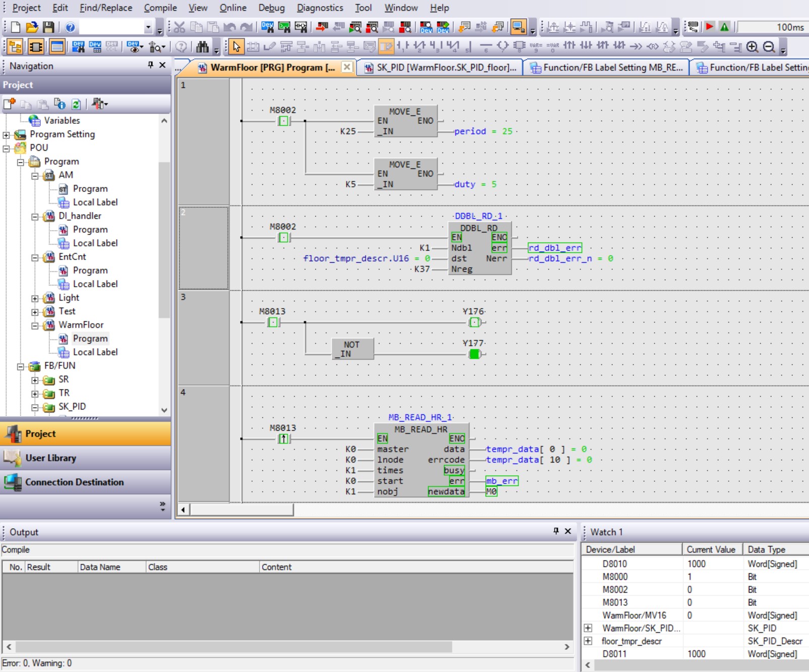Open the Compile menu
The height and width of the screenshot is (672, 809).
coord(160,8)
